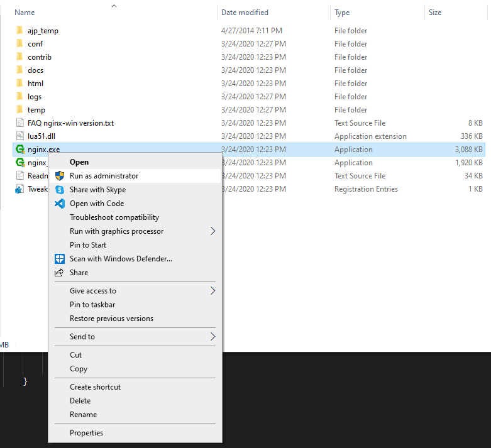
Task: Click the Windows Defender shield icon
Action: (x=60, y=259)
